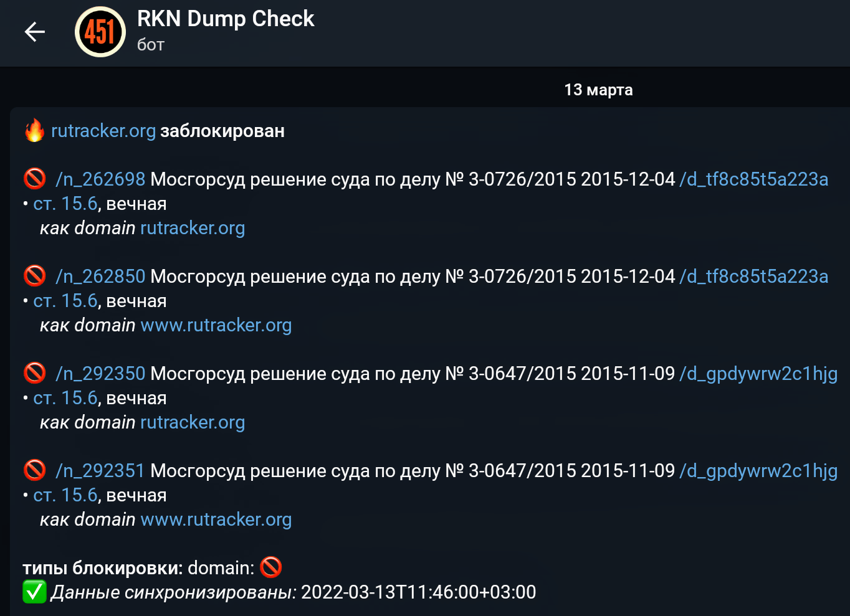Viewport: 850px width, 616px height.
Task: Click prohibited sign before /n_292351
Action: pyautogui.click(x=34, y=470)
